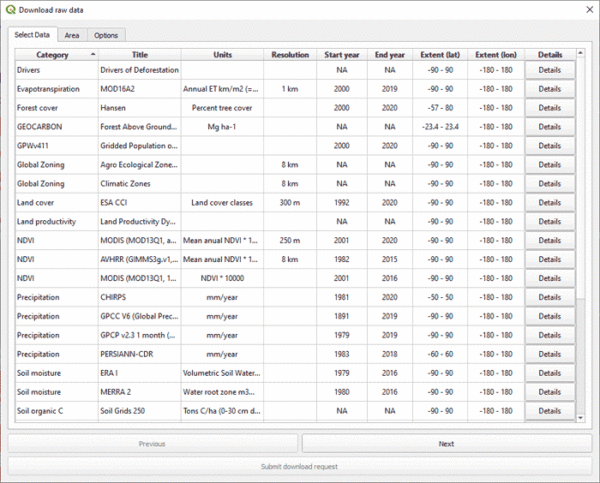Select the Hansen title cell
Image resolution: width=600 pixels, height=483 pixels.
(139, 108)
